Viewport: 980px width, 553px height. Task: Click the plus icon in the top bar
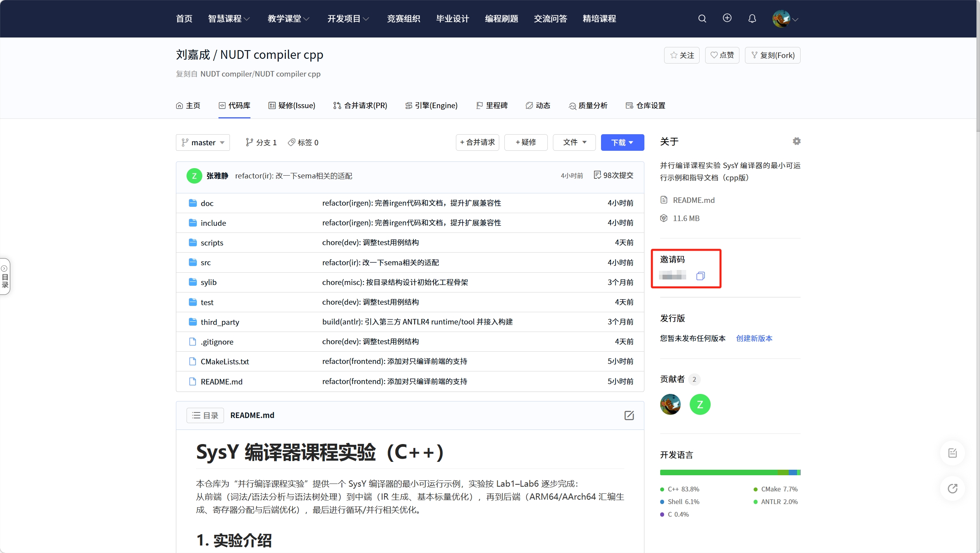point(727,18)
